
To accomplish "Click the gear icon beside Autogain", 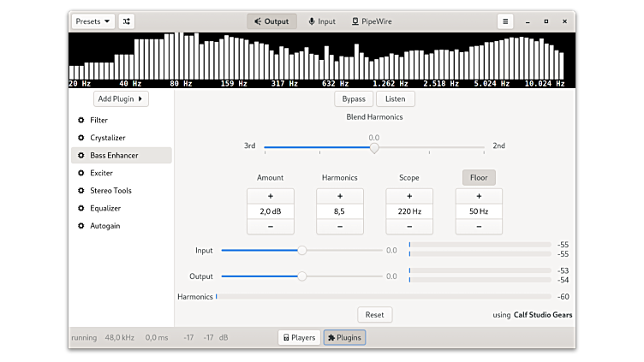I will (81, 226).
